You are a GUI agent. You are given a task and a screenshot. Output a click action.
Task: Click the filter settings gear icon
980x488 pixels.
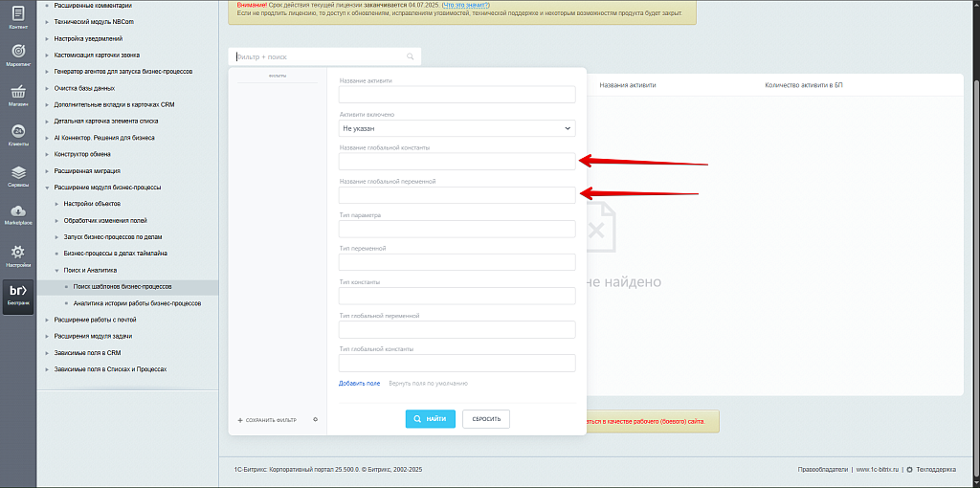pyautogui.click(x=315, y=419)
